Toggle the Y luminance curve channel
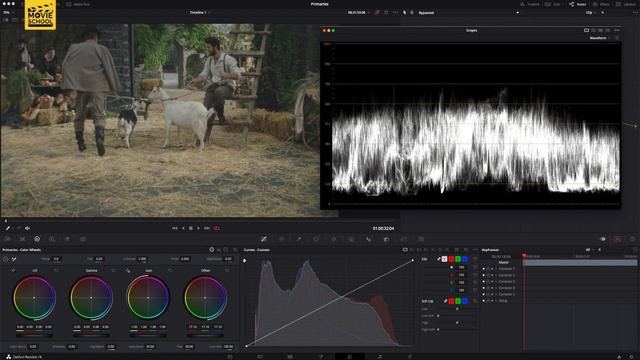This screenshot has height=360, width=640. pos(444,259)
